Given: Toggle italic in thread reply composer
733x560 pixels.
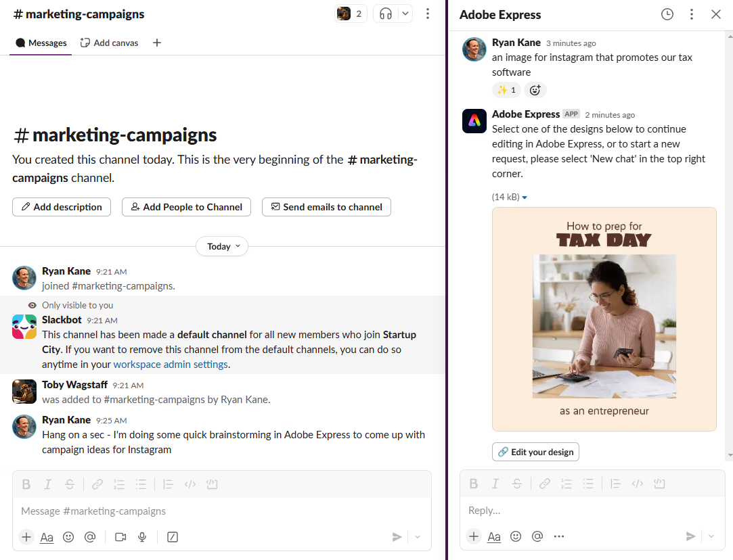Looking at the screenshot, I should (495, 484).
